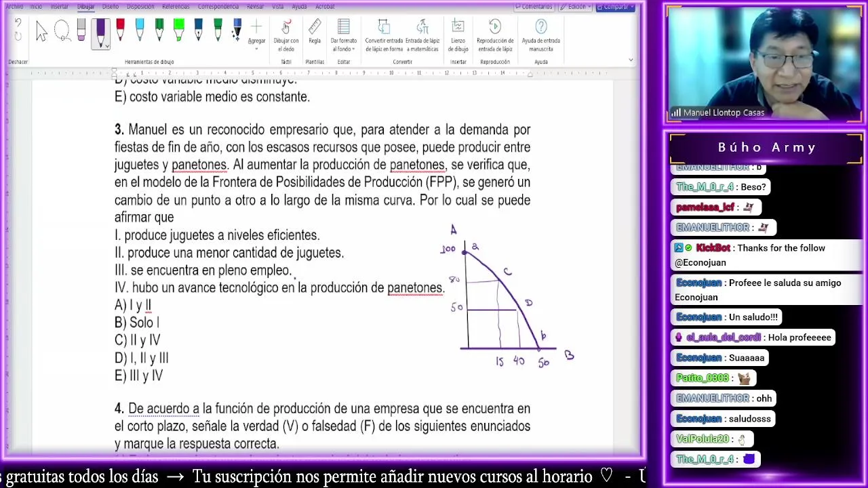Click Agregar plus to add pen
This screenshot has width=868, height=488.
pyautogui.click(x=256, y=34)
